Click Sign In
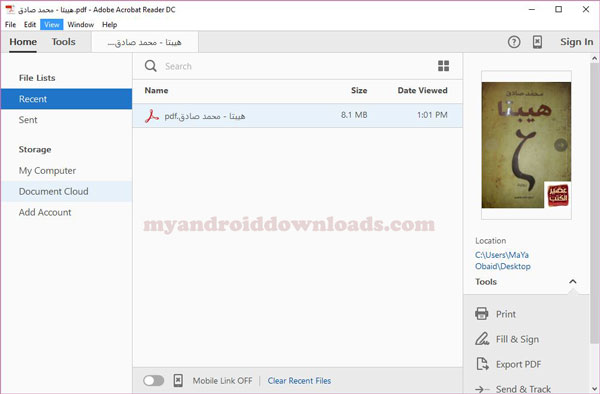The image size is (600, 394). click(x=577, y=42)
